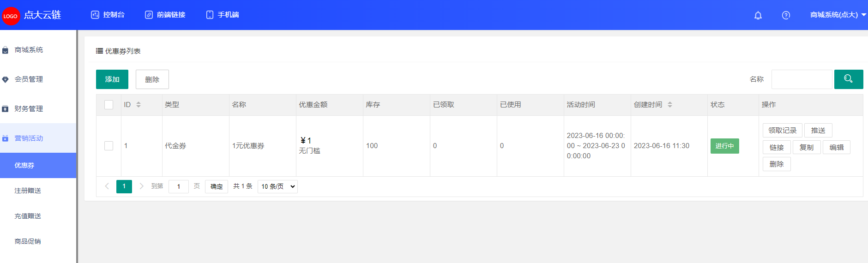The width and height of the screenshot is (868, 263).
Task: Click the search magnifier button
Action: (x=849, y=79)
